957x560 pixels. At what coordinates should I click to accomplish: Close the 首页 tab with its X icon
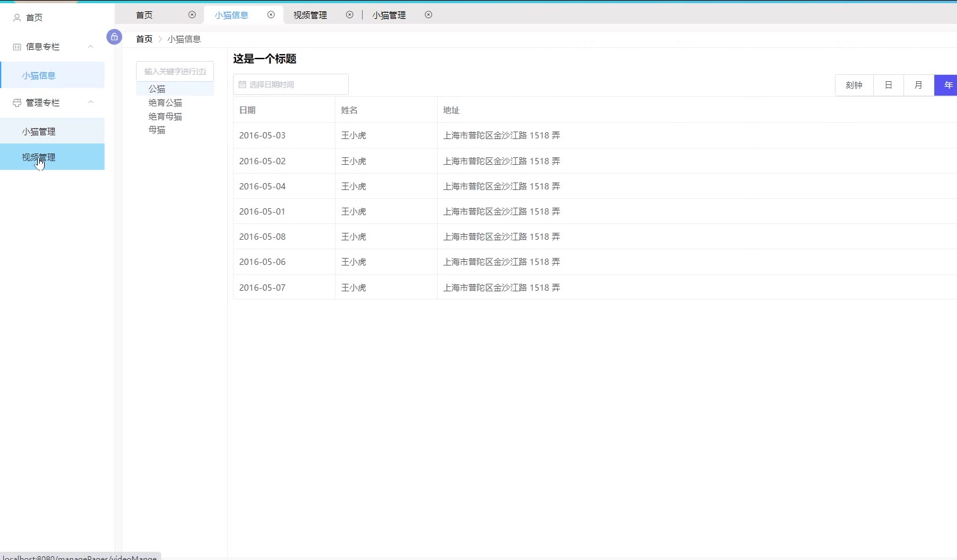192,14
